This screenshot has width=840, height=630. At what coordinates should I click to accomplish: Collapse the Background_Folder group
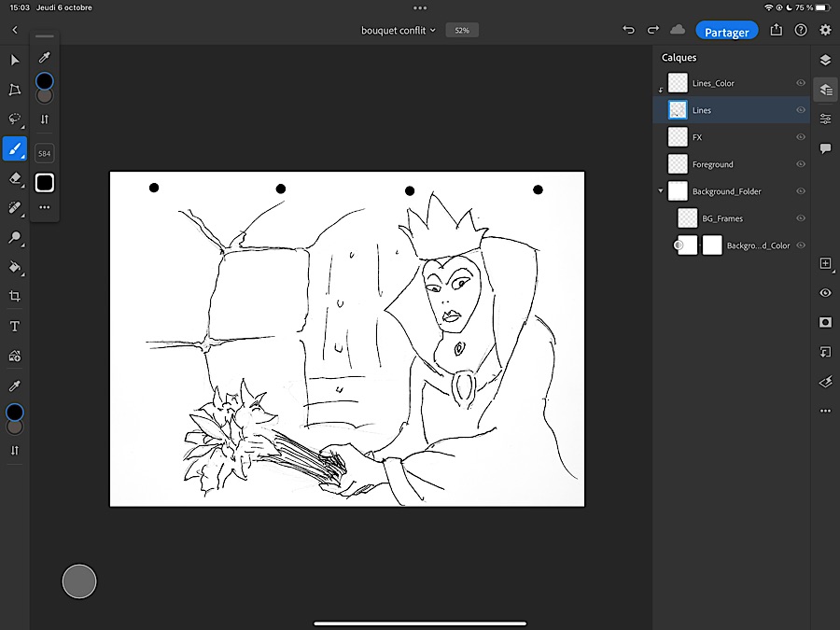661,190
